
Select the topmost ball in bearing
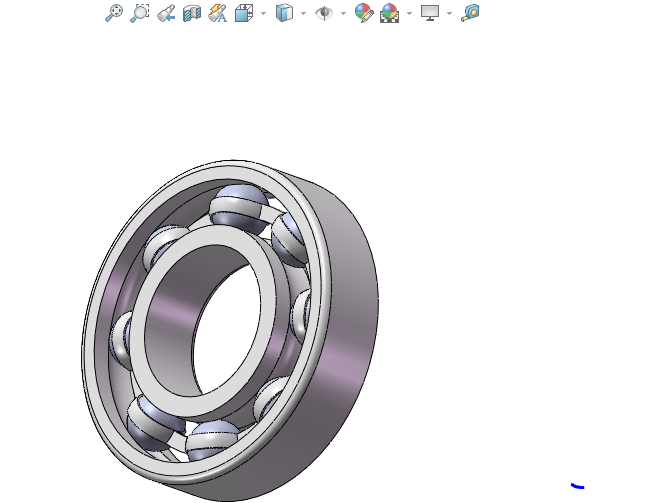[x=239, y=209]
